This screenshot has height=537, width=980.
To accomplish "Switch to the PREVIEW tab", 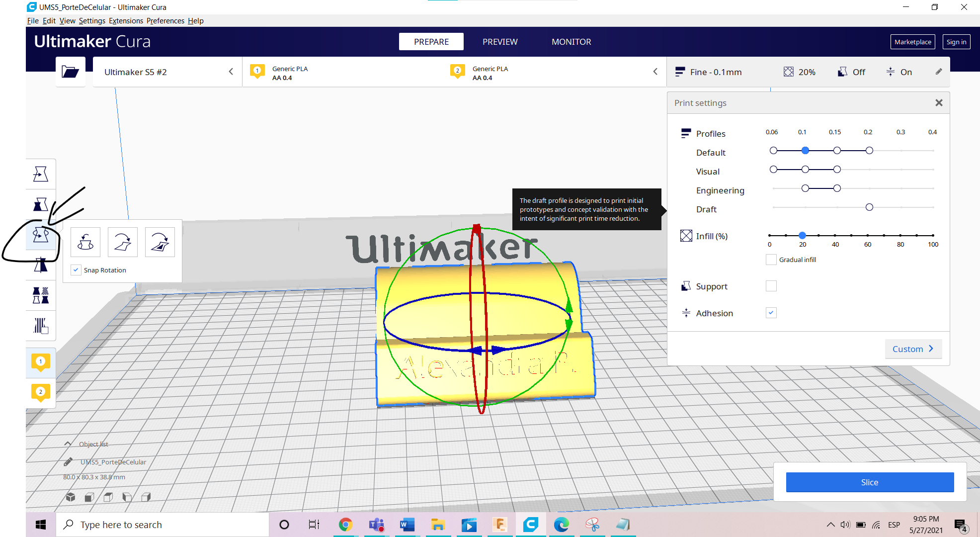I will point(500,42).
